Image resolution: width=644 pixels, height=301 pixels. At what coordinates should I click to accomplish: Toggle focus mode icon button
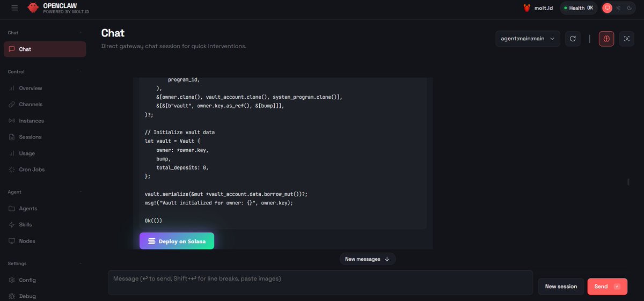(626, 39)
